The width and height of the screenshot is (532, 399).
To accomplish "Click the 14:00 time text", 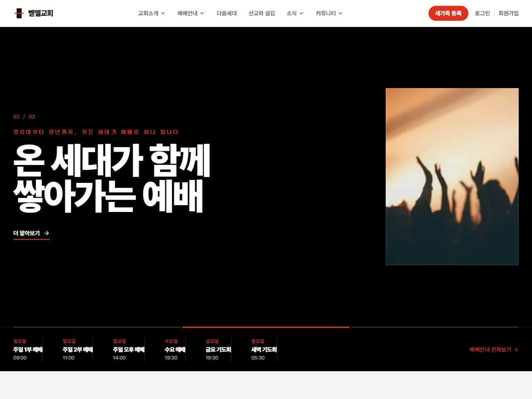I will tap(119, 358).
